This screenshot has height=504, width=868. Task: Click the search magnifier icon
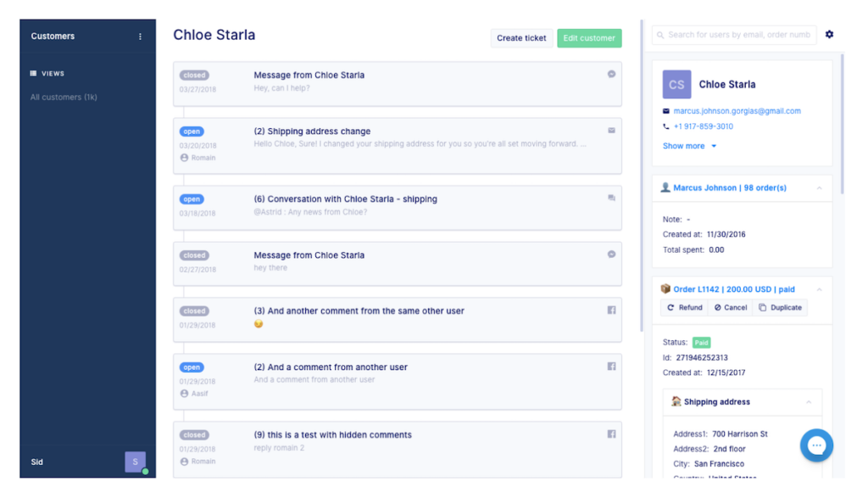click(x=660, y=35)
